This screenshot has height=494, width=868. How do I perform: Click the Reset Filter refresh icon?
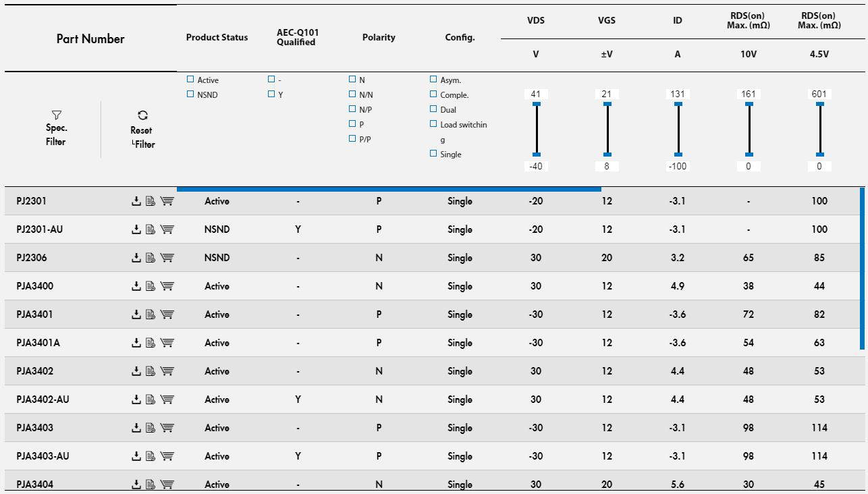pyautogui.click(x=142, y=115)
